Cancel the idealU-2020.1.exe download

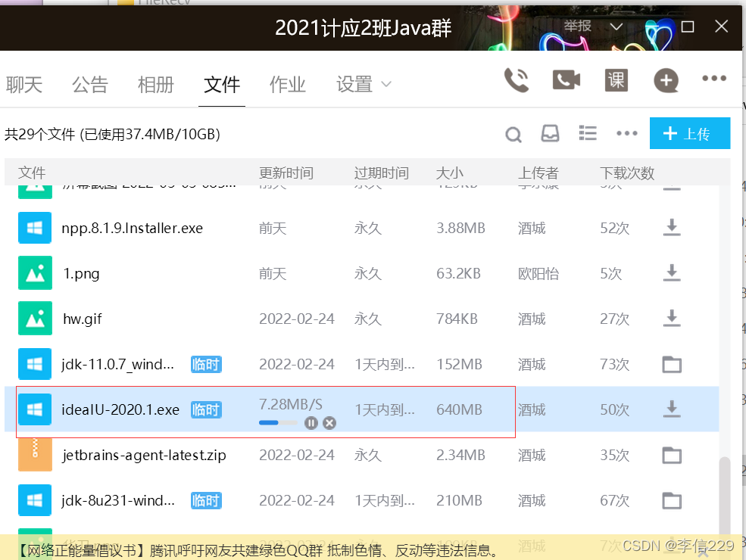click(x=329, y=422)
